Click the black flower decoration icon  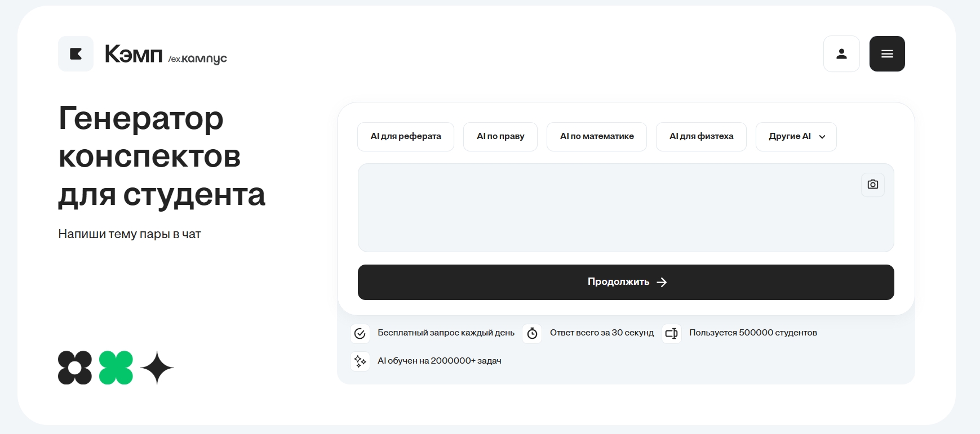(x=75, y=368)
